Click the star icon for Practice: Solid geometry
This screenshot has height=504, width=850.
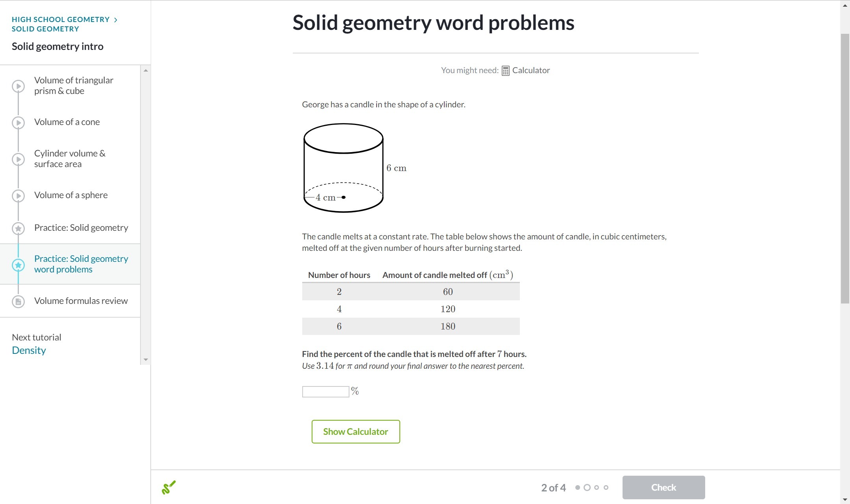pyautogui.click(x=18, y=228)
